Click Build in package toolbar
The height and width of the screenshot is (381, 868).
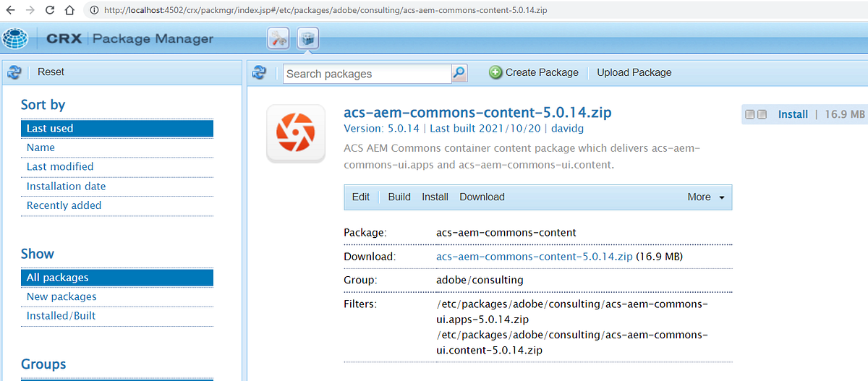[399, 197]
